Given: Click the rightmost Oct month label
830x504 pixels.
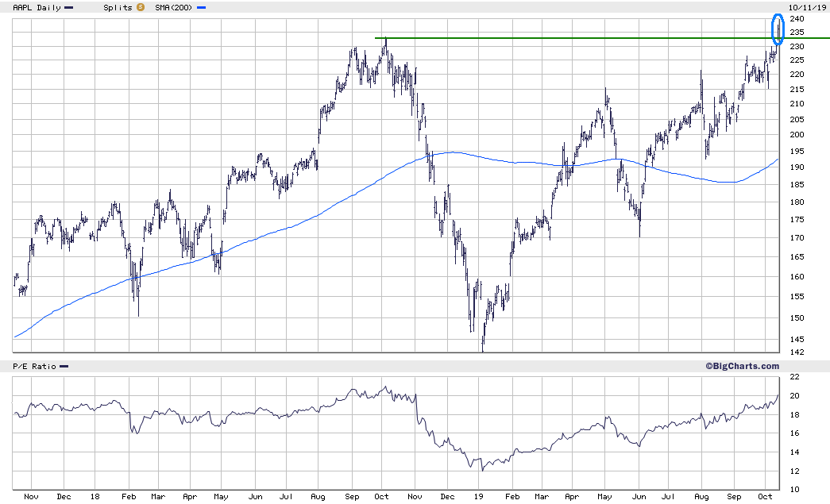Looking at the screenshot, I should pyautogui.click(x=765, y=497).
